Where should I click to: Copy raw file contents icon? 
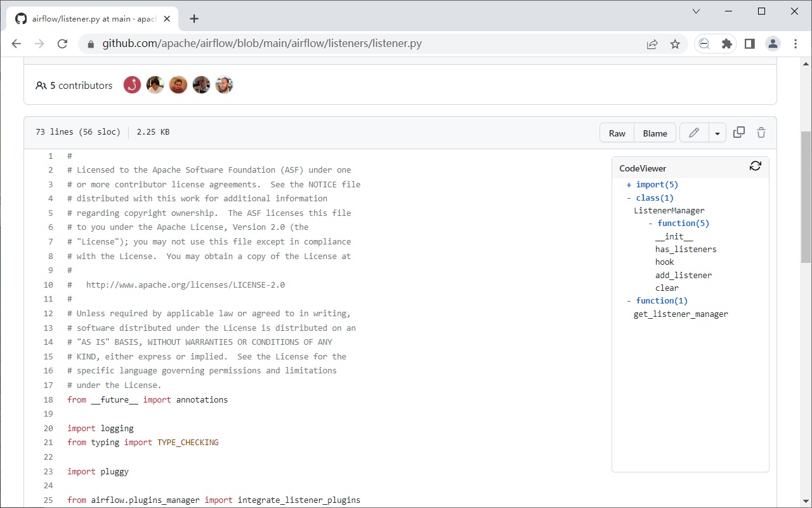click(738, 132)
